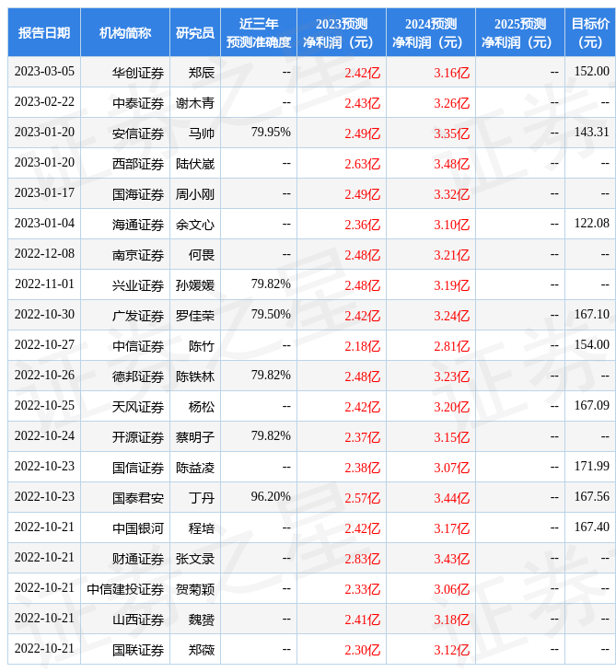Select researcher 郑辰
The image size is (616, 672).
202,73
